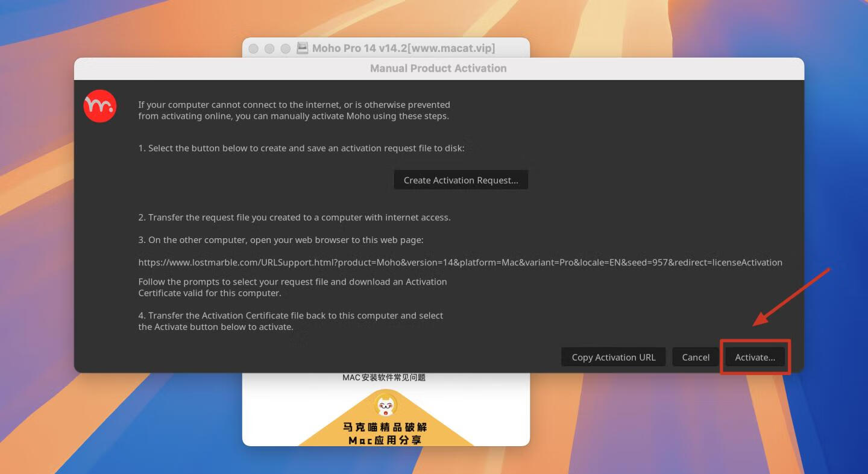Click step 2 text "Transfer the request file"

click(x=294, y=217)
